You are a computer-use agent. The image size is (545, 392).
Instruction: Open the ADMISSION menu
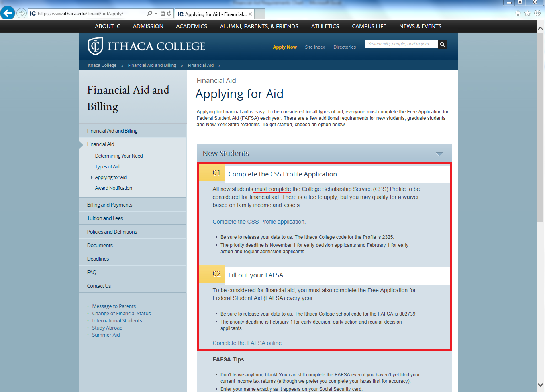coord(148,26)
